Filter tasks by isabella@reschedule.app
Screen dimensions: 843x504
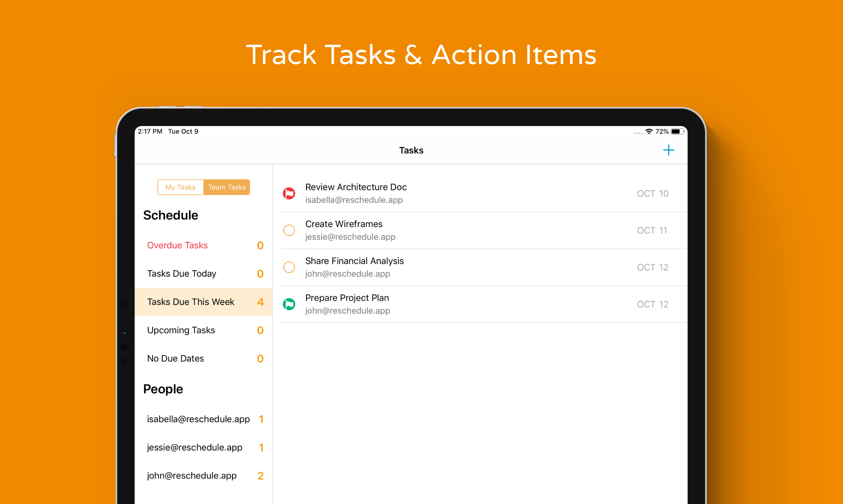(198, 419)
